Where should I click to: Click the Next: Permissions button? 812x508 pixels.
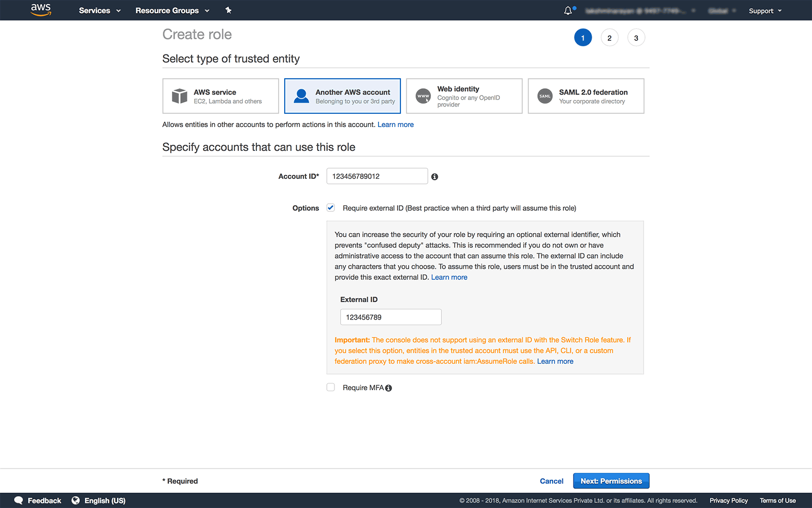click(x=611, y=481)
